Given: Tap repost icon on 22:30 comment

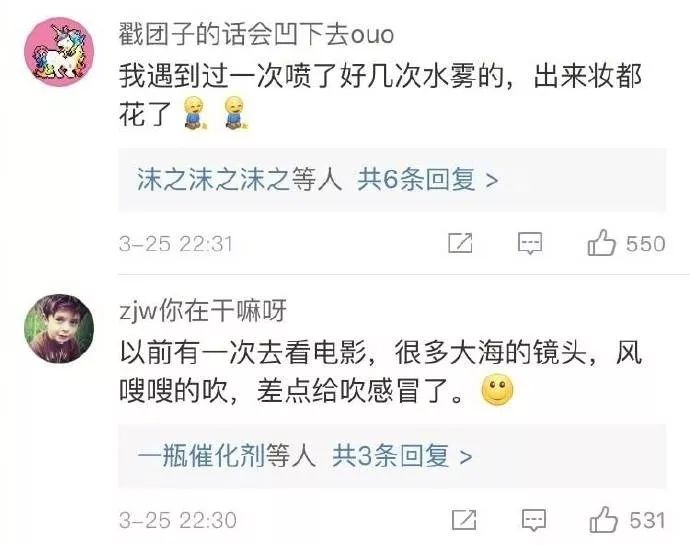Looking at the screenshot, I should point(464,519).
